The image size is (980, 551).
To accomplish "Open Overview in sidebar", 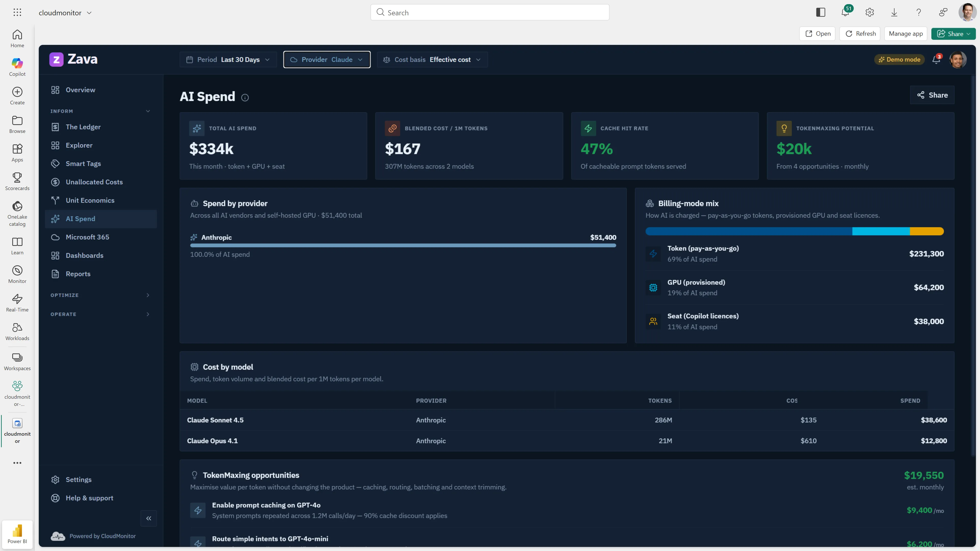I will pyautogui.click(x=101, y=90).
